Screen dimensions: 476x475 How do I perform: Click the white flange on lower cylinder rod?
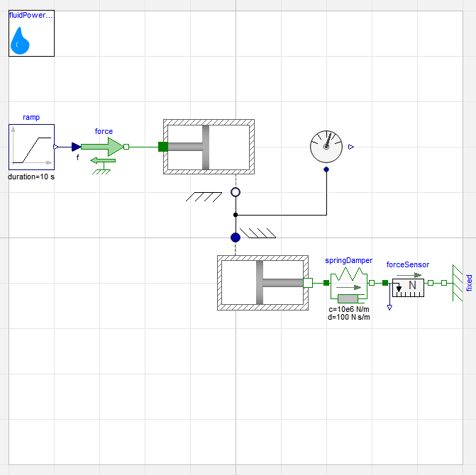point(308,283)
